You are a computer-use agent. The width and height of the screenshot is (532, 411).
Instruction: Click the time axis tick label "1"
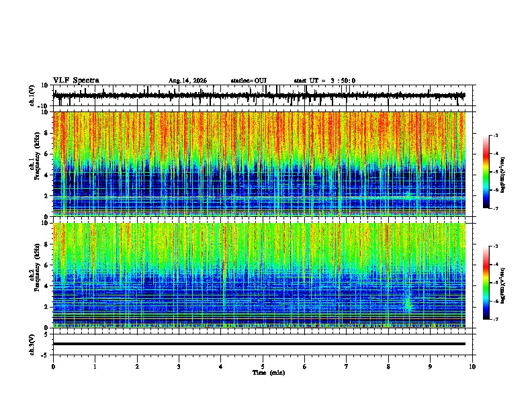click(x=95, y=367)
